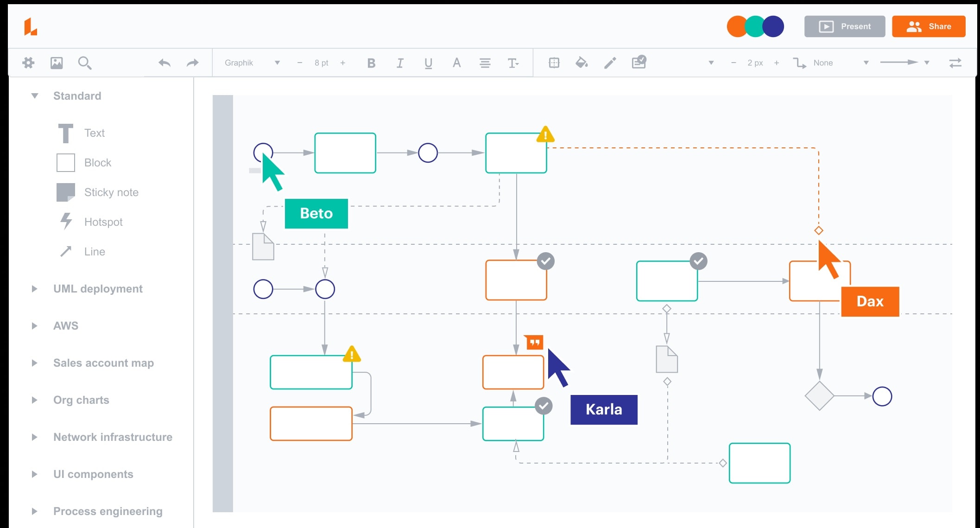The width and height of the screenshot is (980, 528).
Task: Select the Hotspot tool
Action: pyautogui.click(x=91, y=222)
